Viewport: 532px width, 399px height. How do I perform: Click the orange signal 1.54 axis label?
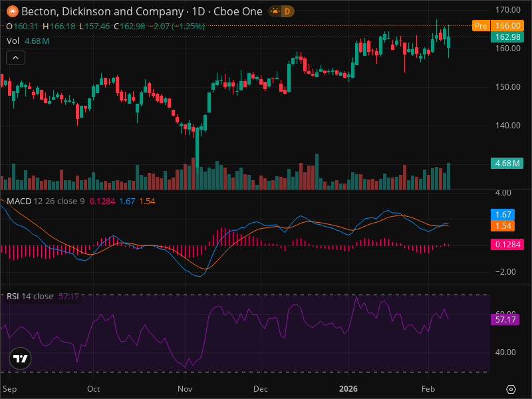point(503,225)
